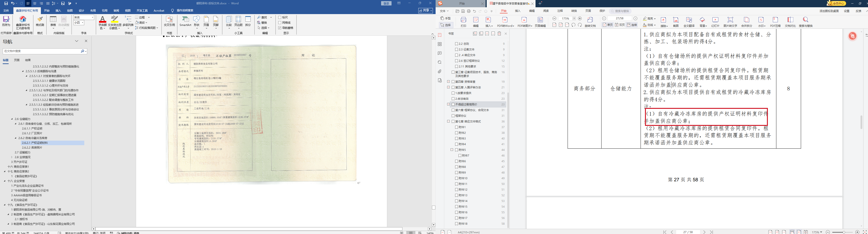This screenshot has width=868, height=234.
Task: Switch to the 审阅 ribbon tab in Word
Action: (116, 10)
